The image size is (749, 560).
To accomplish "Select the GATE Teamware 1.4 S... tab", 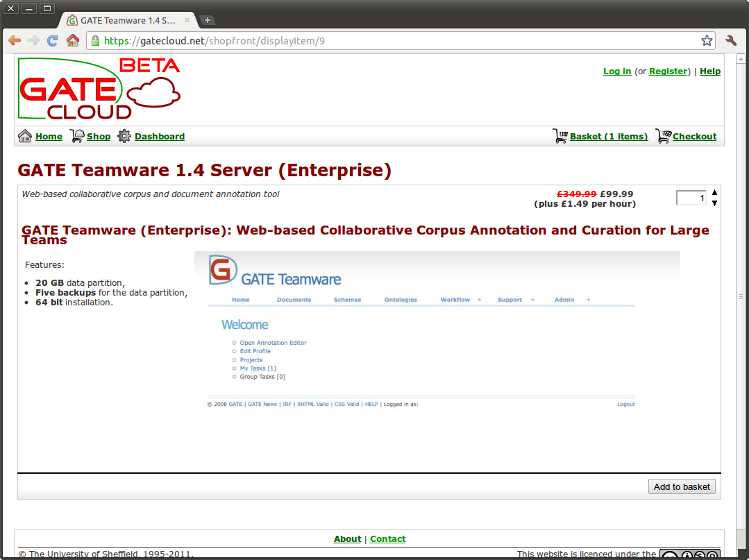I will click(x=128, y=20).
